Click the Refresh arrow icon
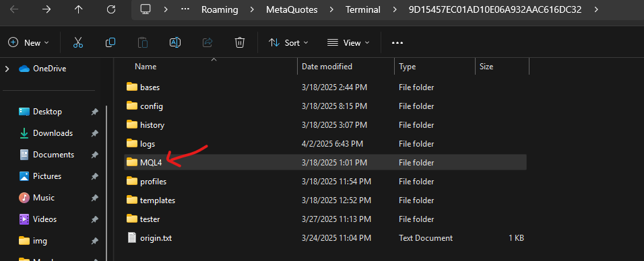Image resolution: width=644 pixels, height=261 pixels. [x=111, y=9]
